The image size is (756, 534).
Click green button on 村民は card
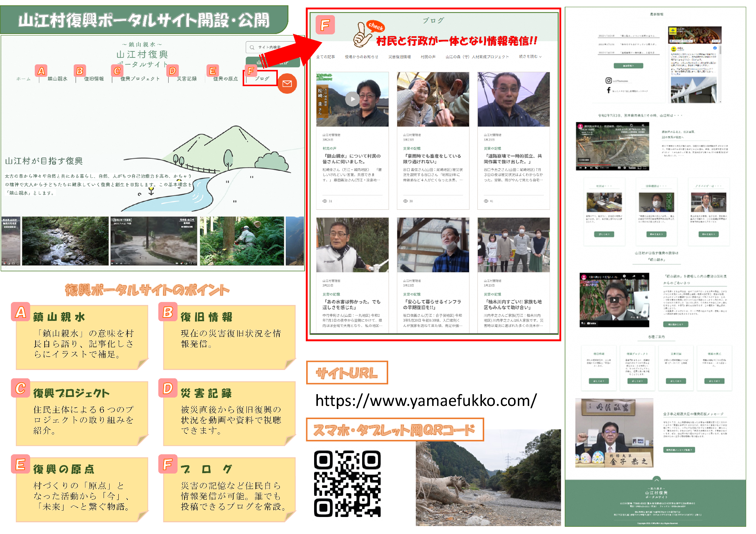tap(604, 234)
